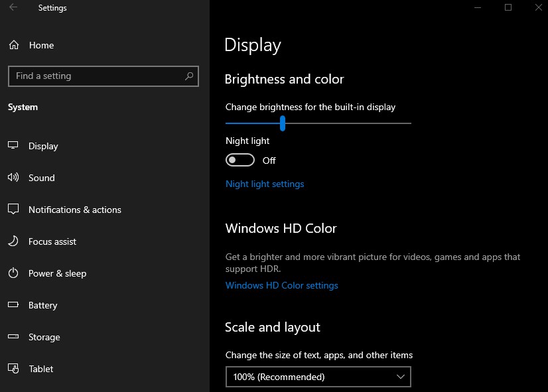Click the Power & sleep power icon
This screenshot has height=392, width=548.
(x=13, y=273)
